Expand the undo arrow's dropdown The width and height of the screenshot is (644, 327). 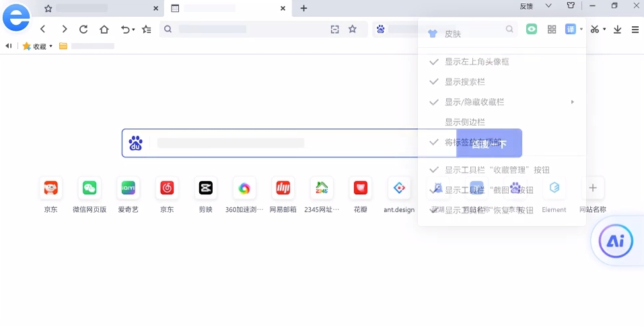coord(133,30)
